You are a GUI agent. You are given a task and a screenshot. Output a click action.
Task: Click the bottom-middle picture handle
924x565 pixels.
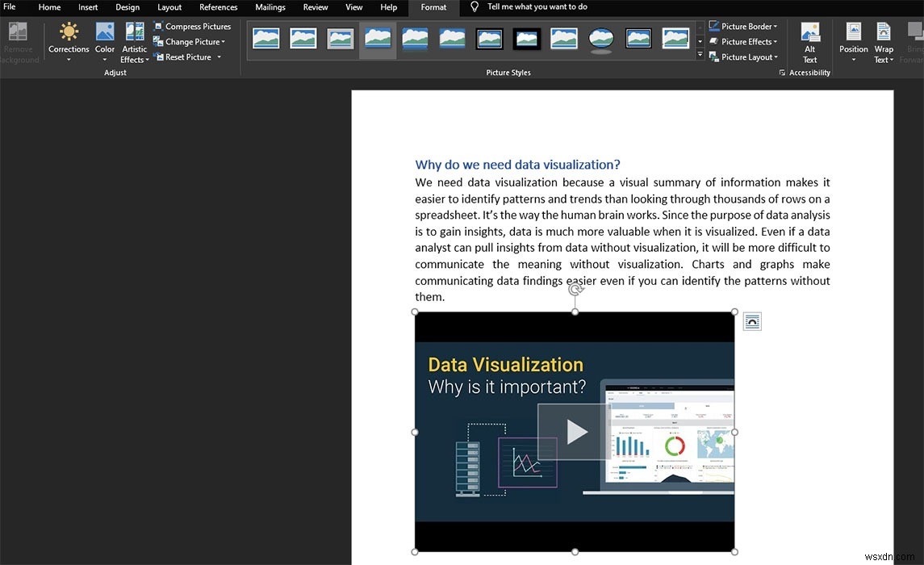click(575, 552)
